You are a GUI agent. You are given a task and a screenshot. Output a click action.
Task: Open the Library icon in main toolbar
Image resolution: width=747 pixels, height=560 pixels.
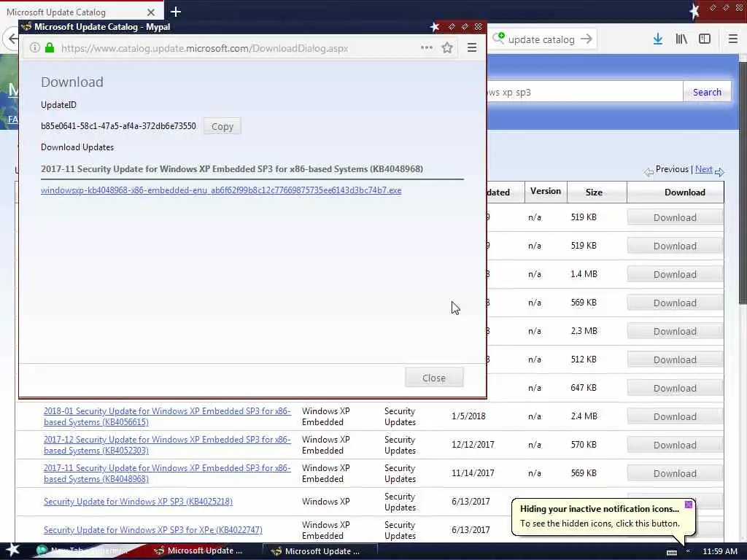pos(681,39)
